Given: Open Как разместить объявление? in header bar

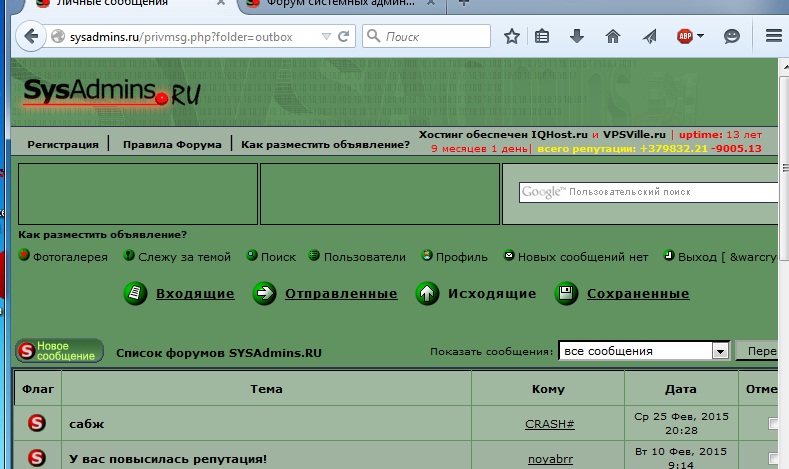Looking at the screenshot, I should 325,144.
